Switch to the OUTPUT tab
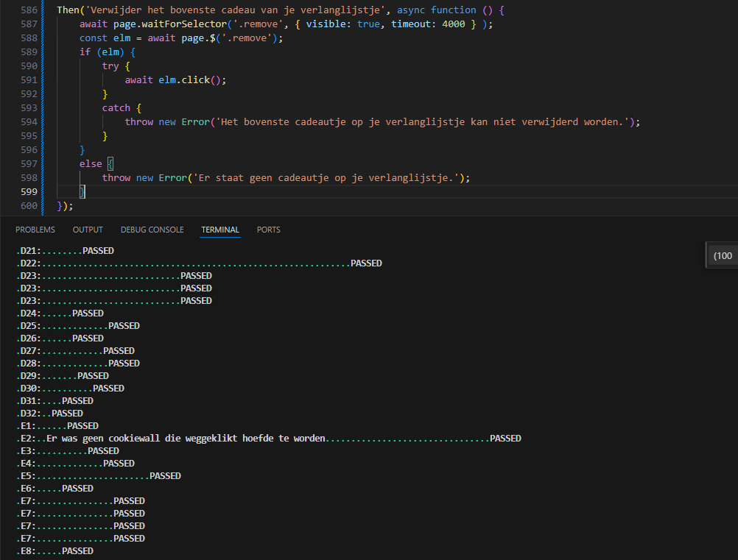Viewport: 738px width, 560px height. [88, 230]
